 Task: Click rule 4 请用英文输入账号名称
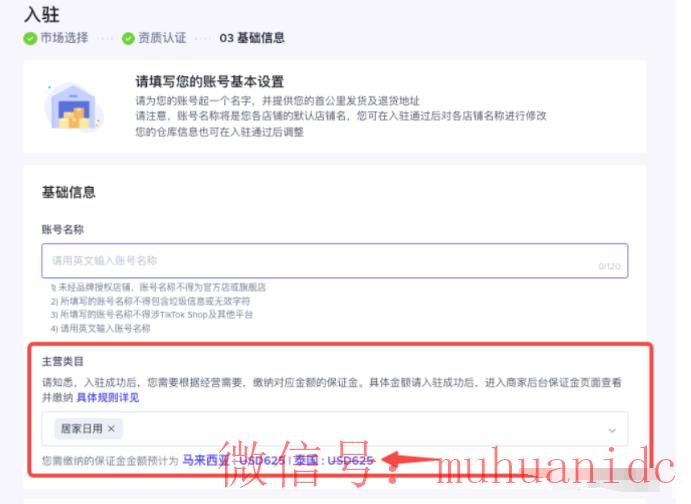pyautogui.click(x=100, y=329)
